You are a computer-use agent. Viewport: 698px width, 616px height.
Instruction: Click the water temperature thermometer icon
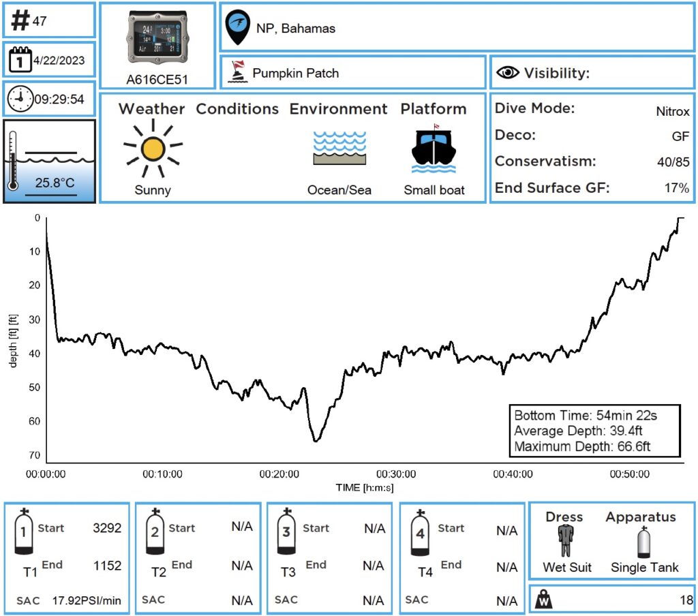pyautogui.click(x=13, y=162)
